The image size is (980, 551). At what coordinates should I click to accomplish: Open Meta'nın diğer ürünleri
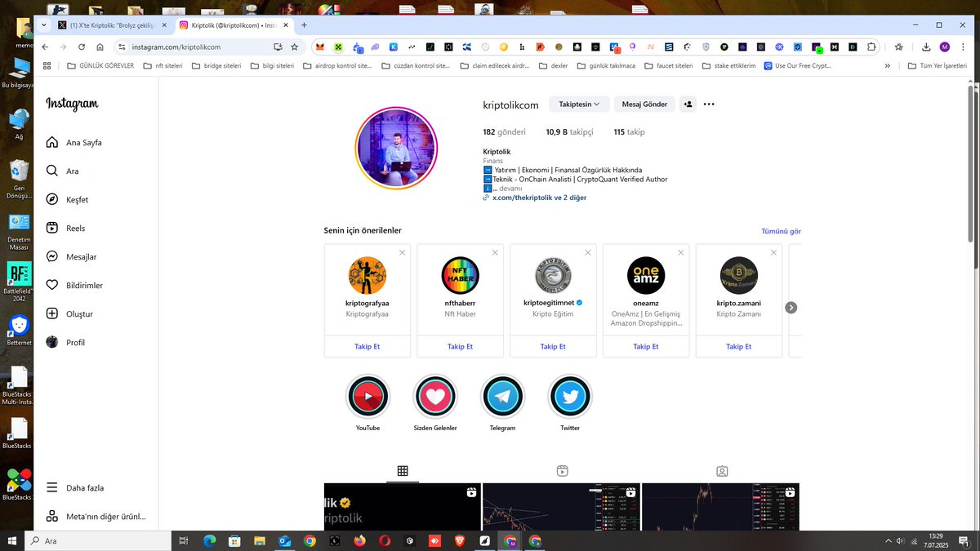tap(96, 516)
